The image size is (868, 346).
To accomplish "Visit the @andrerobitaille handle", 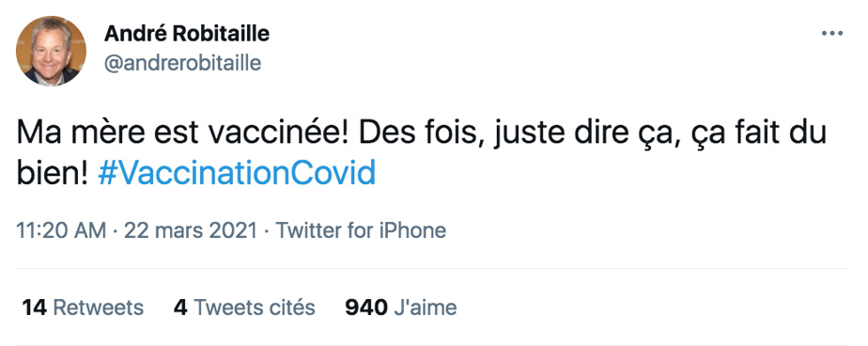I will tap(182, 63).
